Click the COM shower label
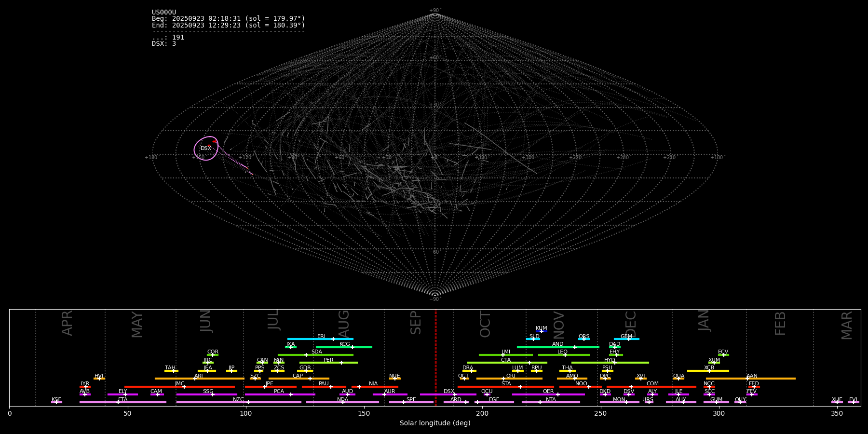868x434 pixels. 652,384
